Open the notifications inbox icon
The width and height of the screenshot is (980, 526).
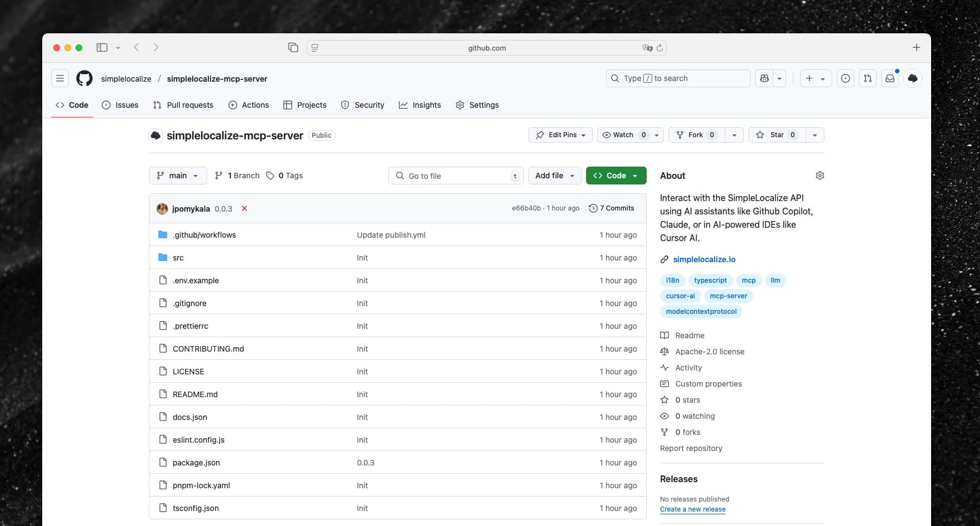pos(890,78)
